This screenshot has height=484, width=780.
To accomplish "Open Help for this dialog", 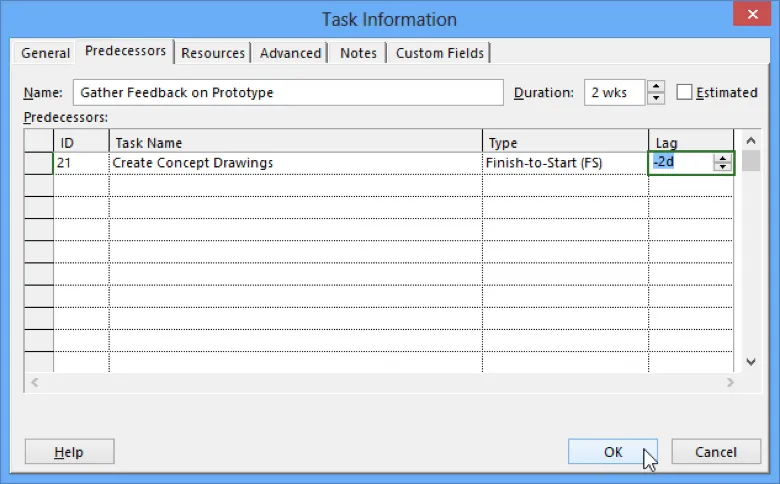I will (69, 452).
